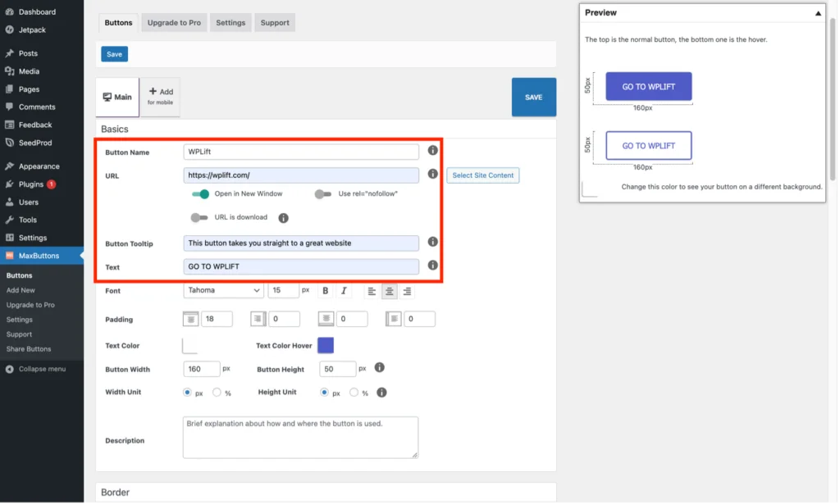840x504 pixels.
Task: Switch to the Buttons tab
Action: (x=118, y=22)
